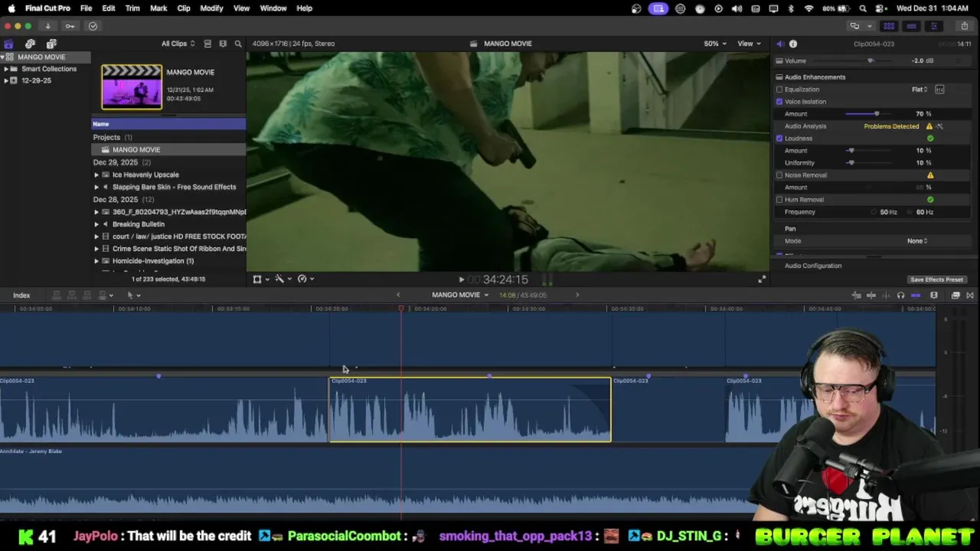This screenshot has width=980, height=551.
Task: Open the Mark menu
Action: (x=158, y=8)
